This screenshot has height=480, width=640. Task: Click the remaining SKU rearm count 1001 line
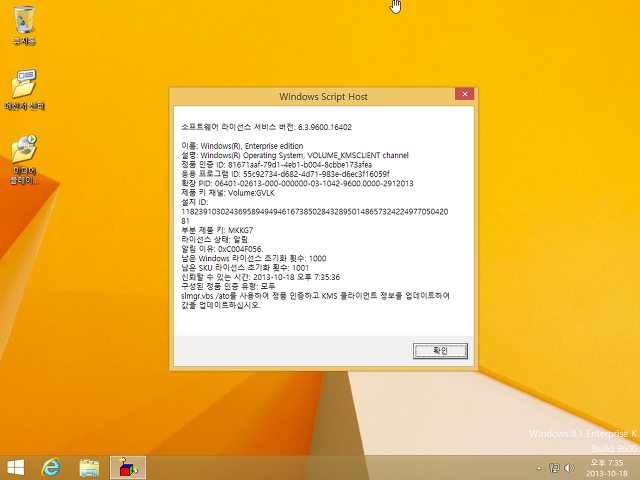pyautogui.click(x=245, y=268)
